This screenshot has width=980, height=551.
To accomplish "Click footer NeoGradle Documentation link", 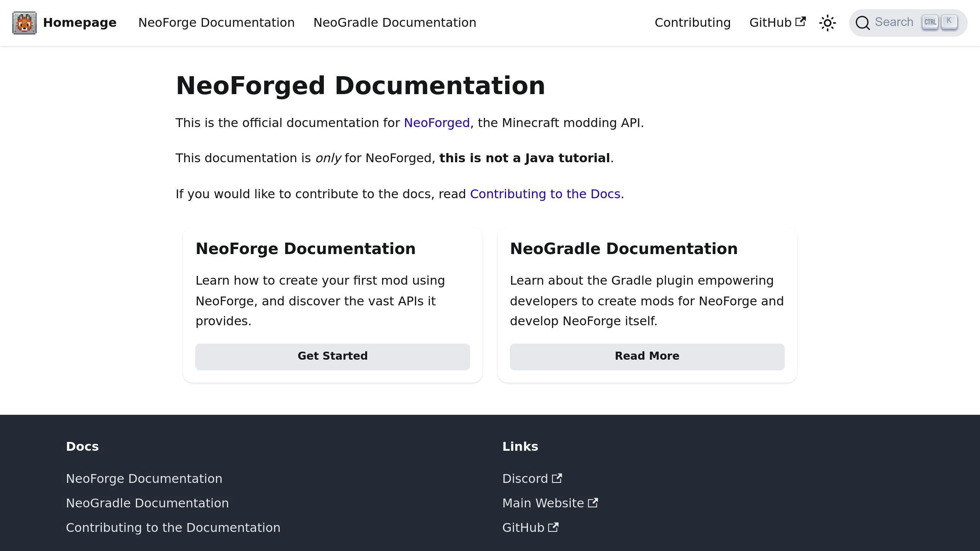I will (x=147, y=502).
